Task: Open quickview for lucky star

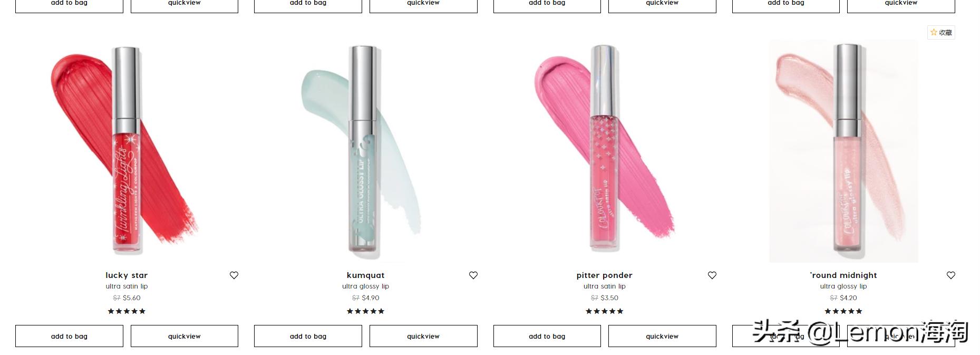Action: [185, 336]
